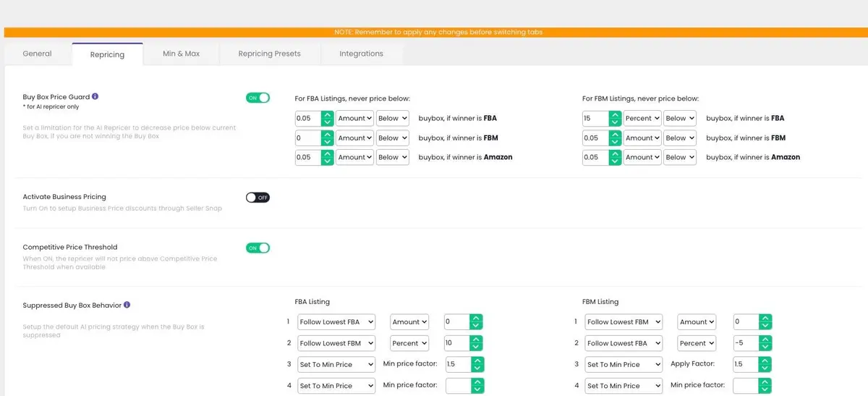Expand FBM Listing row 1 Follow Lowest FBM dropdown
Viewport: 868px width, 396px height.
coord(624,322)
